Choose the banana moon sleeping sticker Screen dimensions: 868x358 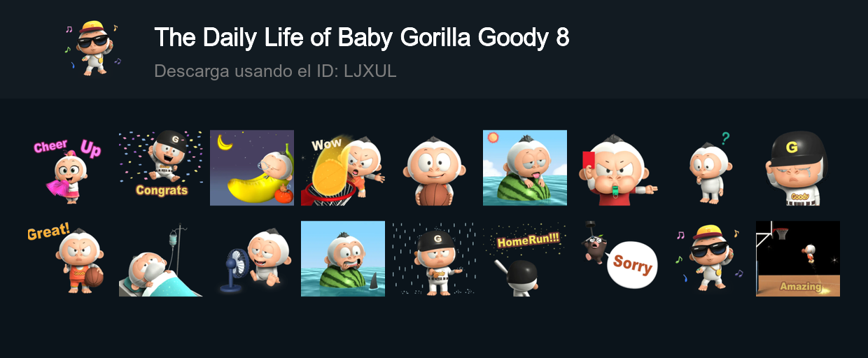[252, 168]
